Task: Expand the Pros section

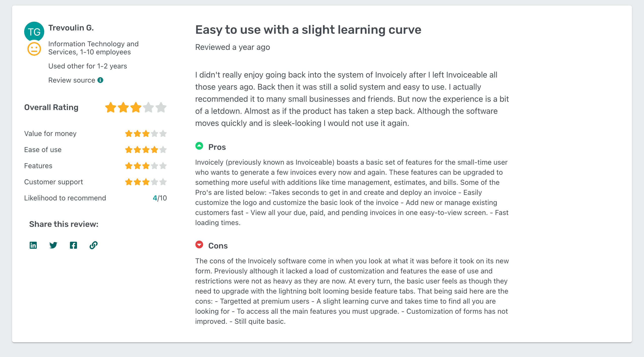Action: coord(217,147)
